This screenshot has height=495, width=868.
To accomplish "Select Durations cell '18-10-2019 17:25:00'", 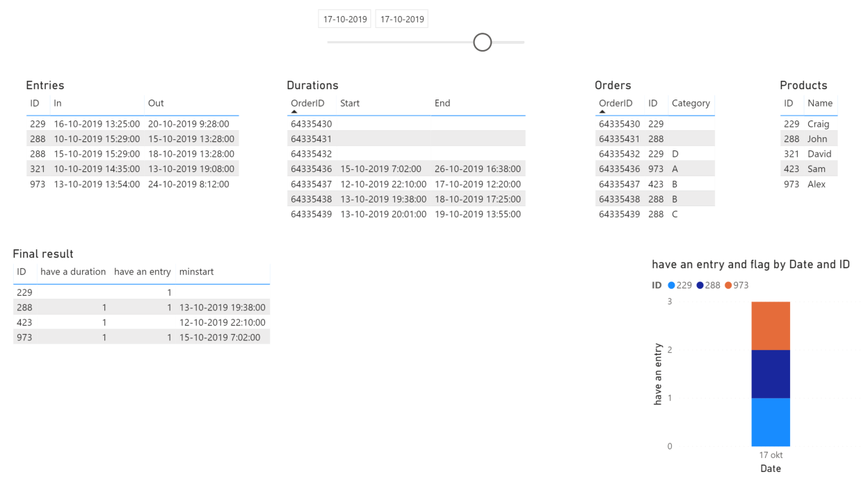I will click(478, 199).
